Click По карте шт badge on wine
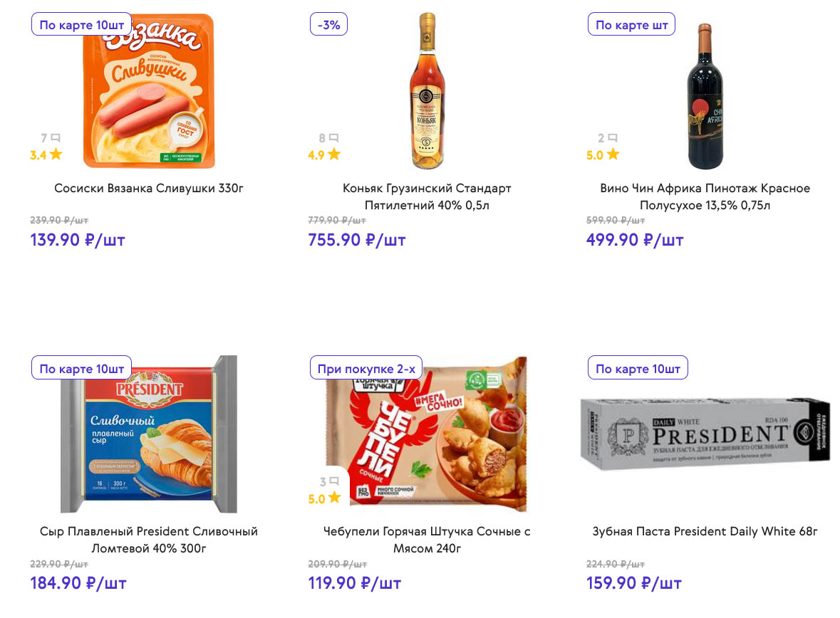The image size is (840, 618). pos(631,25)
